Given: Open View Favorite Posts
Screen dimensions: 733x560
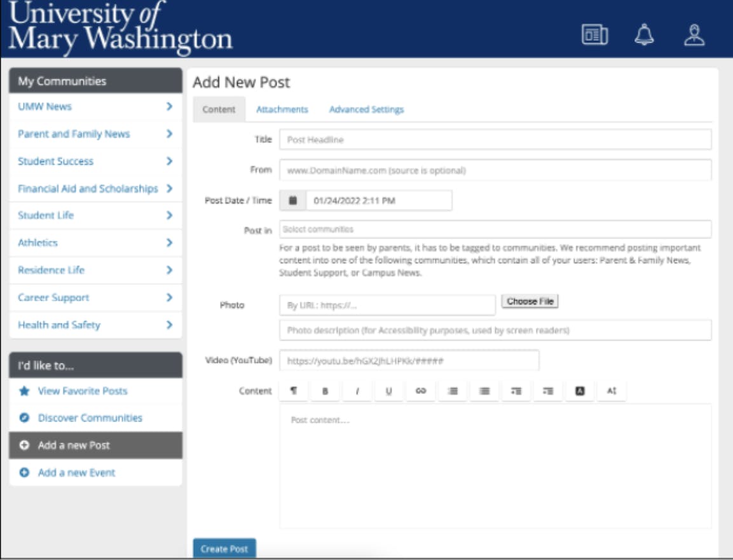Looking at the screenshot, I should click(82, 391).
